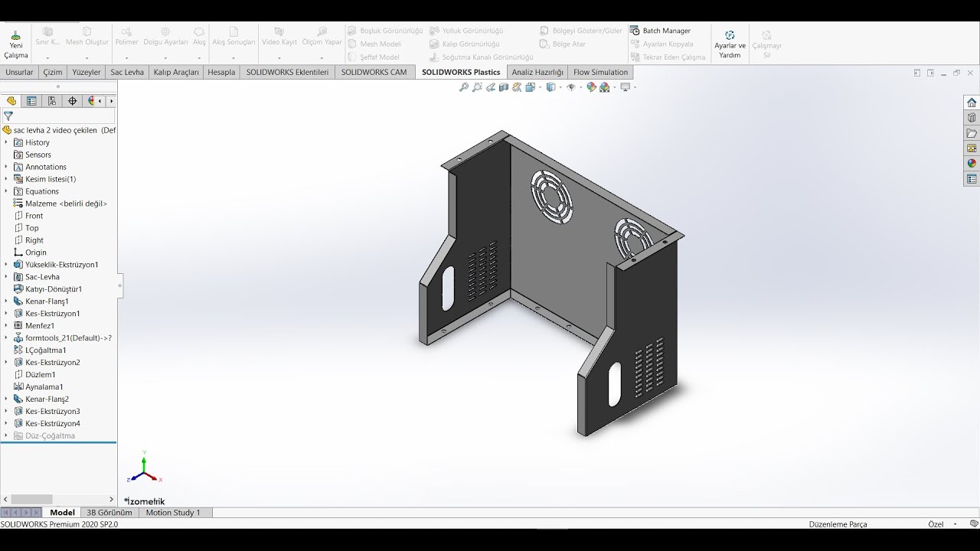Expand the Equations folder
Screen dimensions: 980x551
tap(6, 191)
